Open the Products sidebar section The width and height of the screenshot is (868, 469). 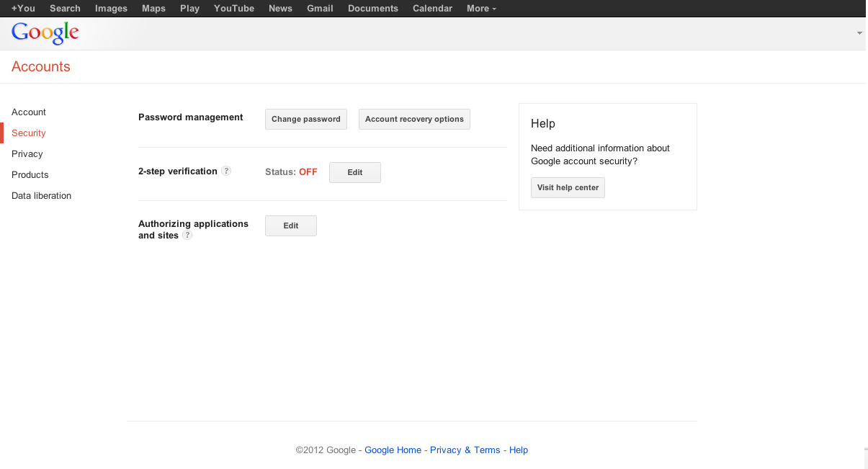pos(30,175)
